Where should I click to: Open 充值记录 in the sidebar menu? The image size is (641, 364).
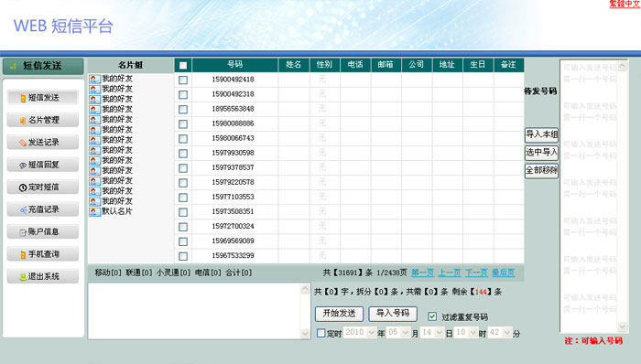42,209
